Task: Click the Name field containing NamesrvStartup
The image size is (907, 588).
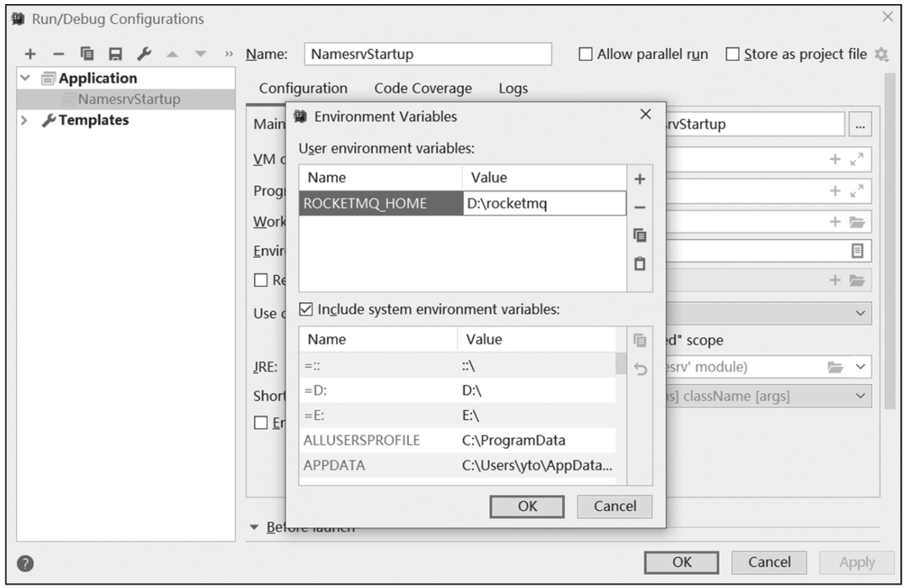Action: coord(428,54)
